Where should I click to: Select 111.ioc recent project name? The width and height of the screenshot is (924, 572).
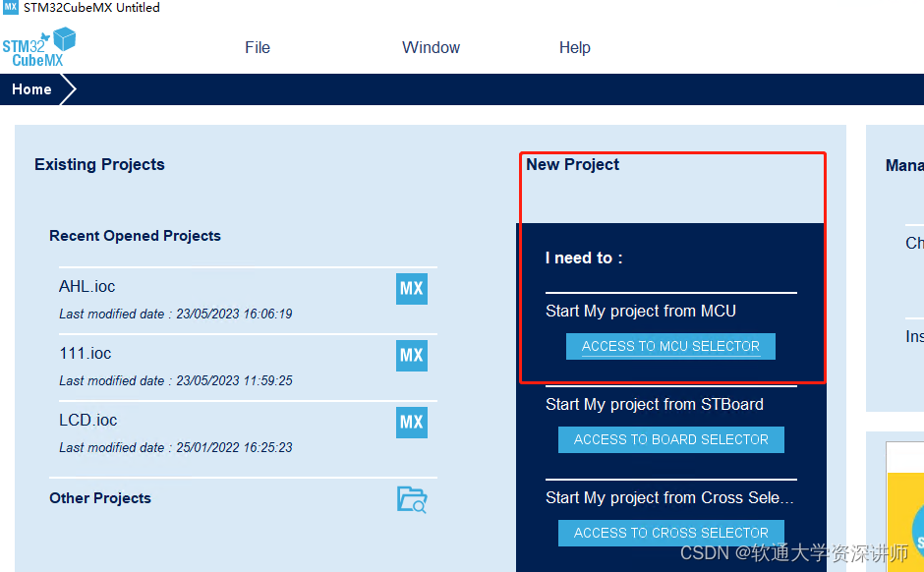tap(86, 353)
